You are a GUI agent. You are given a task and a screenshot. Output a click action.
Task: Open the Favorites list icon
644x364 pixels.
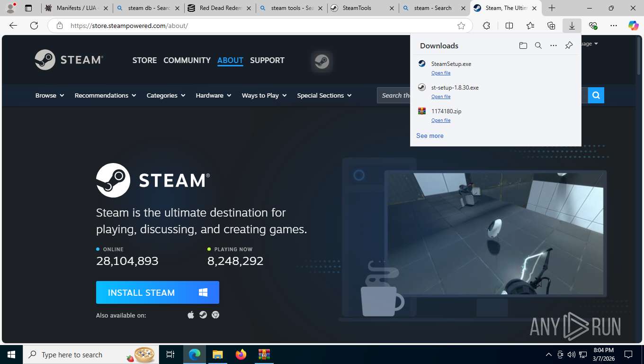click(x=530, y=26)
